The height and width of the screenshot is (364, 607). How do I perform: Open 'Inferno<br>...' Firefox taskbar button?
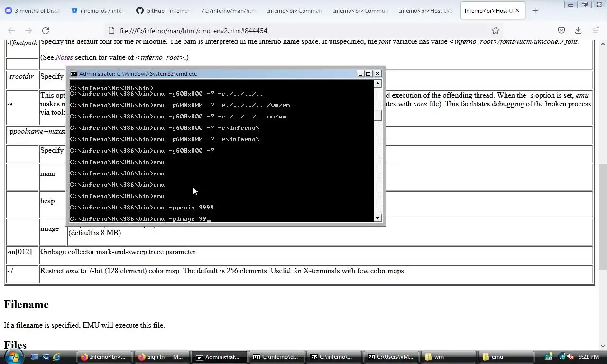click(x=105, y=357)
